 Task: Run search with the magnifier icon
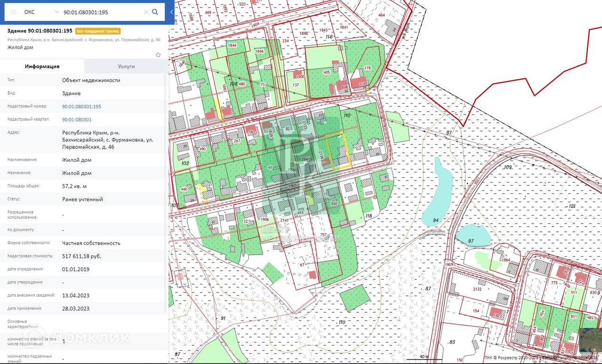155,12
